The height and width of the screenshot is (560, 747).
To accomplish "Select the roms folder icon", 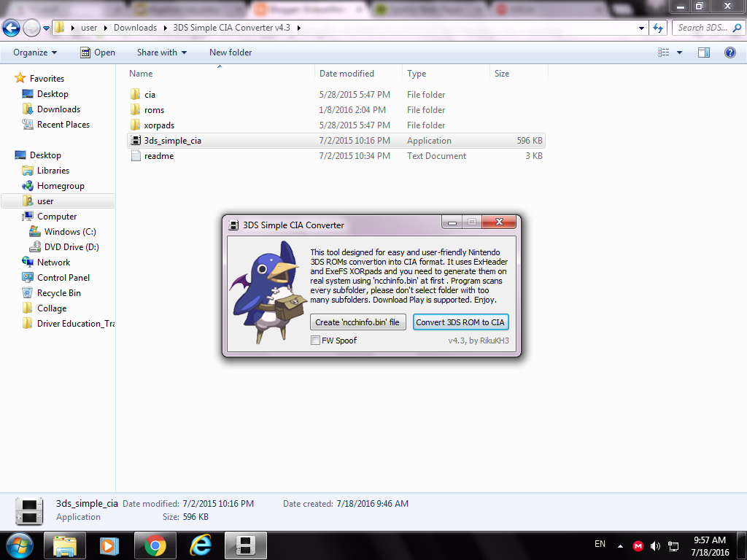I will click(x=135, y=109).
